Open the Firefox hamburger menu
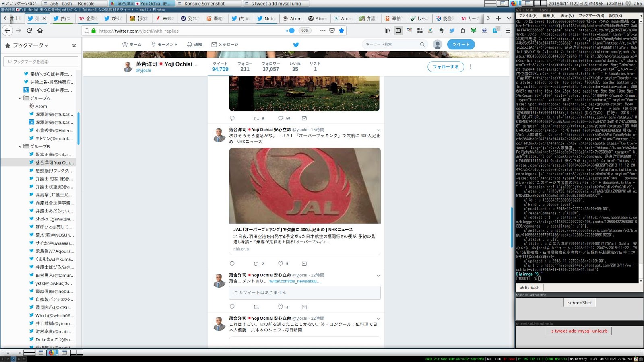This screenshot has height=362, width=644. pyautogui.click(x=508, y=31)
